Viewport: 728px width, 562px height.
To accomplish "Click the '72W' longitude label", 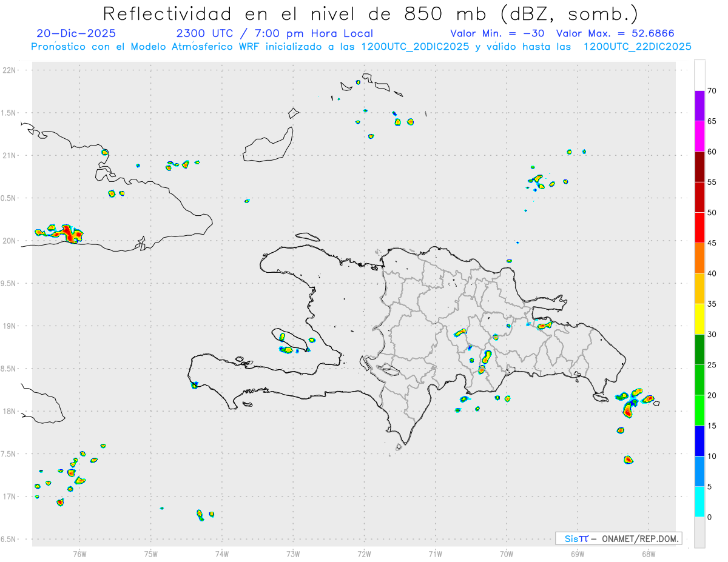I will (364, 554).
